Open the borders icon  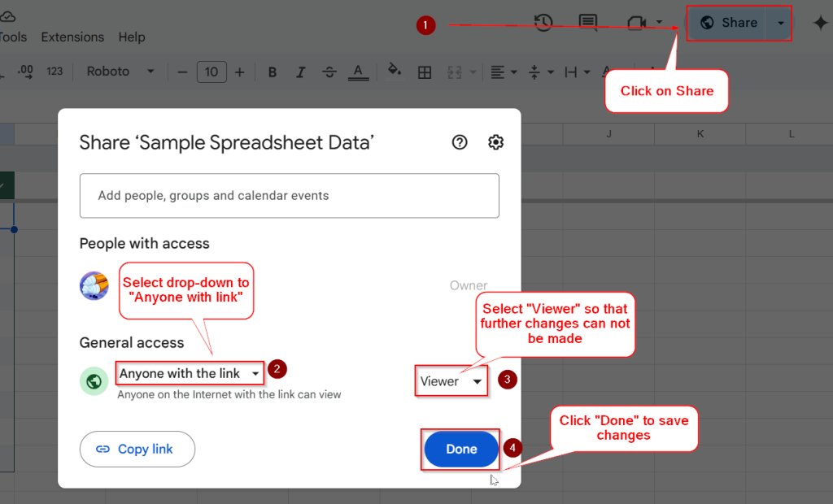point(424,72)
